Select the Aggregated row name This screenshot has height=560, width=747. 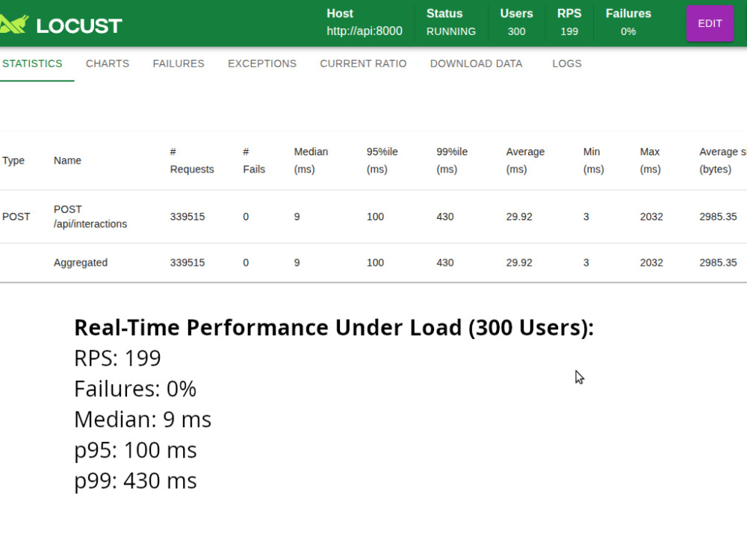click(81, 262)
